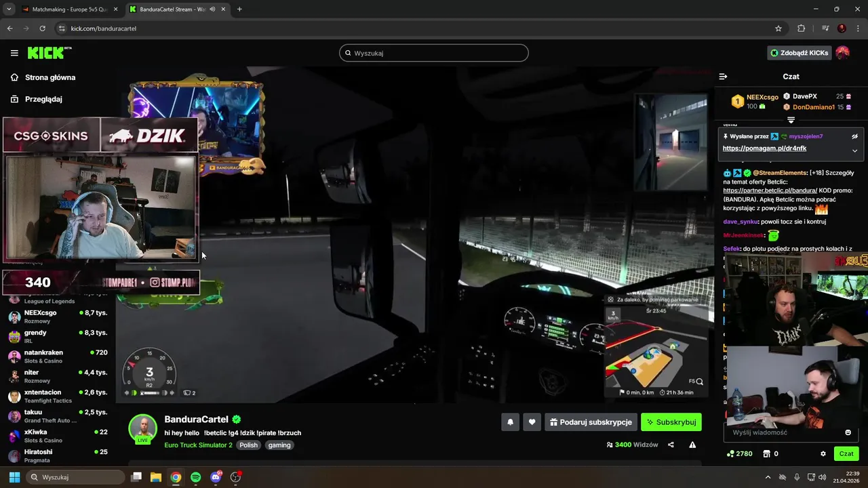This screenshot has width=868, height=488.
Task: Click DavePX in the gift leaderboard
Action: tap(805, 96)
